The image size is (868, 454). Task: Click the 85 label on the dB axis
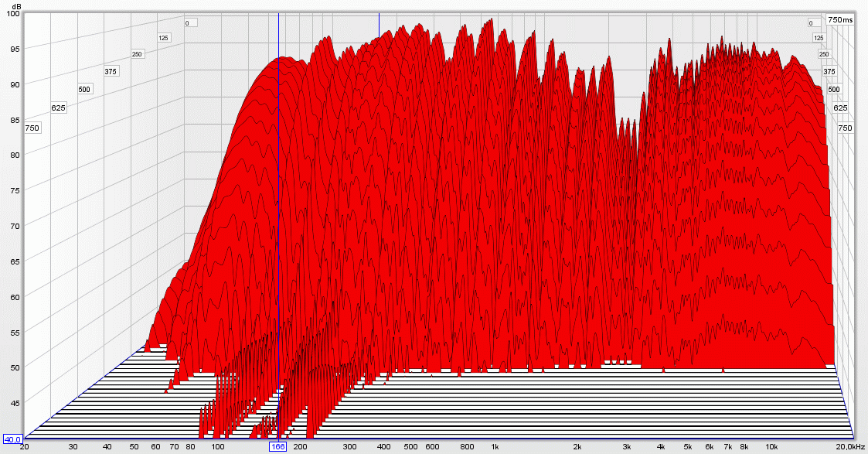point(15,120)
